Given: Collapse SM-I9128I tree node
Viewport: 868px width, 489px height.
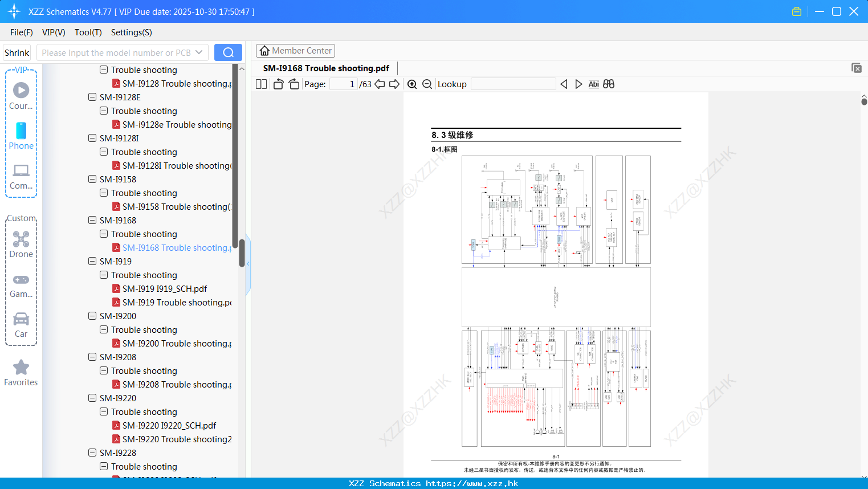Looking at the screenshot, I should coord(92,138).
